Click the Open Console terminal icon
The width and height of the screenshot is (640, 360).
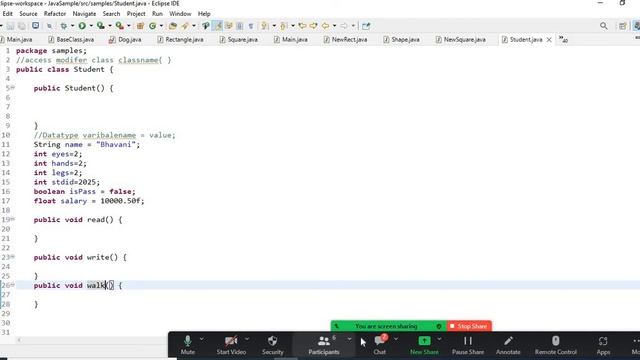coord(36,26)
